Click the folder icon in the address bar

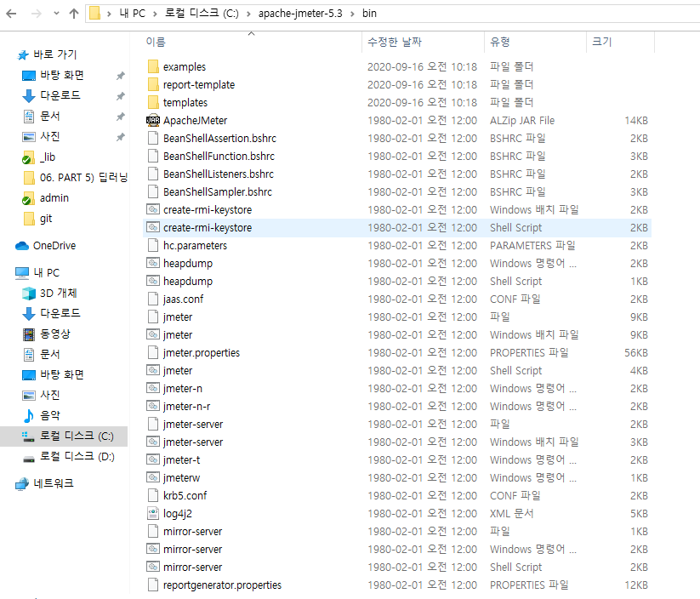click(94, 13)
